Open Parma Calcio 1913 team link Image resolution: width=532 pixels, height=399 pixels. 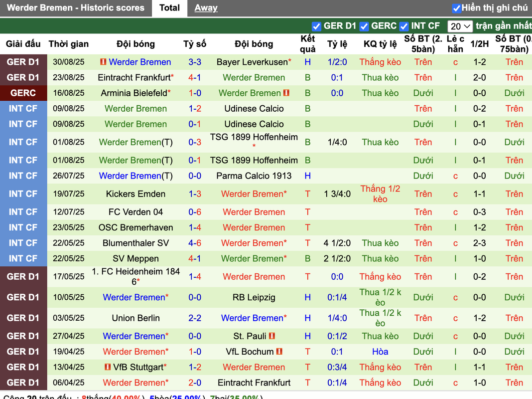(254, 176)
